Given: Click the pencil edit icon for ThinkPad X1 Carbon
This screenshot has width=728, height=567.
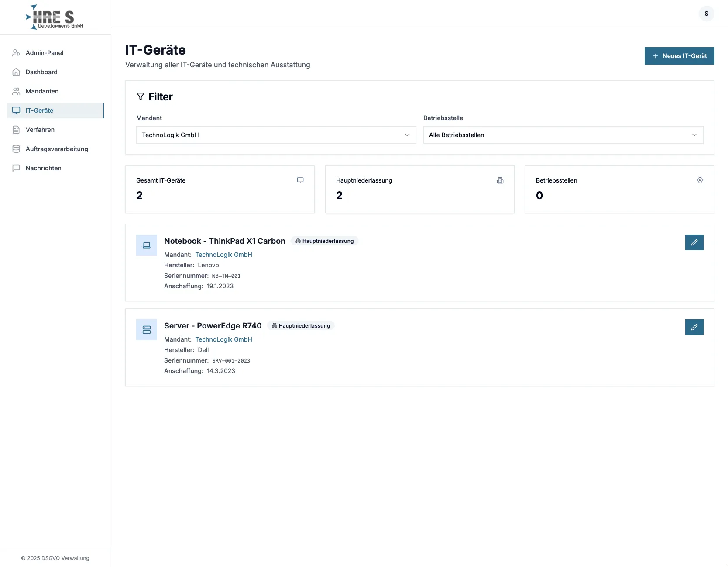Looking at the screenshot, I should [x=694, y=242].
